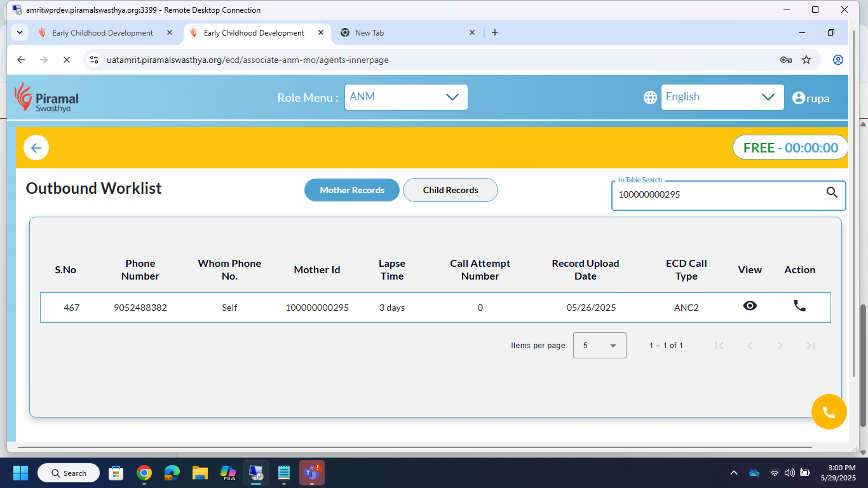Click the 05/26/2025 upload date cell
This screenshot has width=868, height=488.
[x=591, y=308]
